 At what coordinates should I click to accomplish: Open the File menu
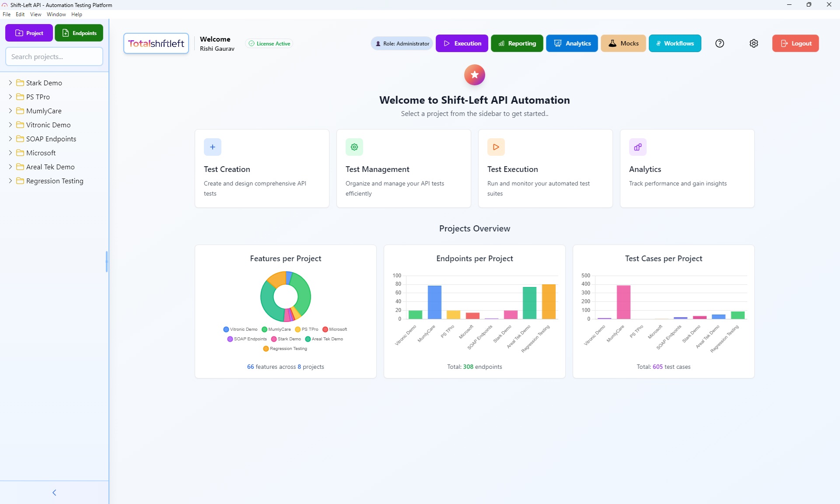(x=7, y=14)
